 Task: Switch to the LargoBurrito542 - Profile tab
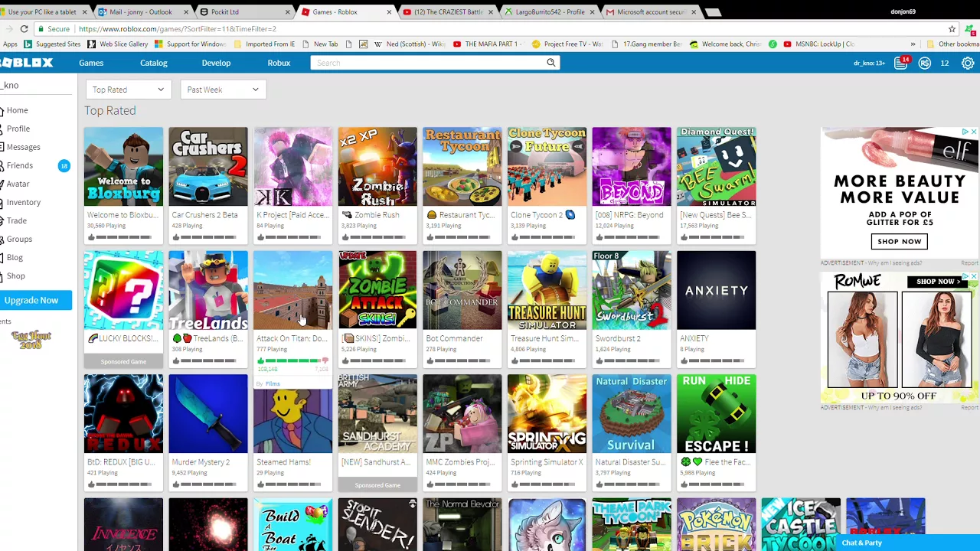tap(548, 12)
